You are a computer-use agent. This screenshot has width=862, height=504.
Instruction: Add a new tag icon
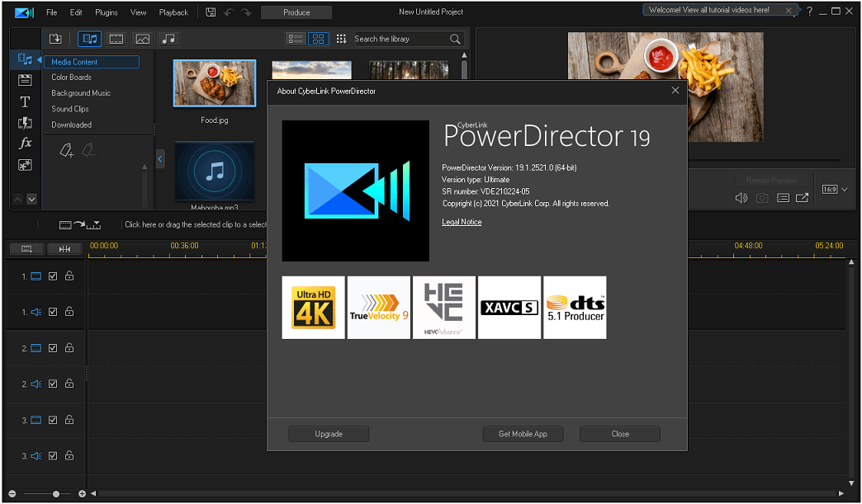[x=67, y=150]
